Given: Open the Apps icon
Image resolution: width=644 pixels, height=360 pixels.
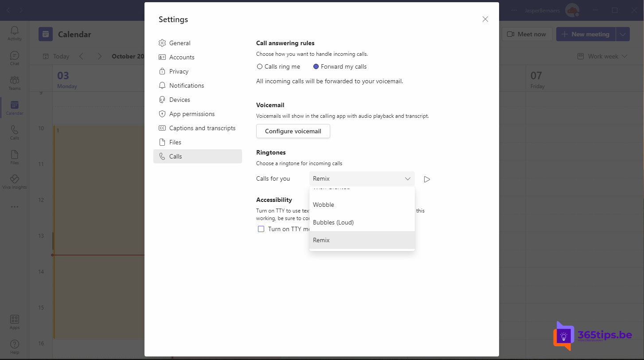Looking at the screenshot, I should pyautogui.click(x=14, y=320).
